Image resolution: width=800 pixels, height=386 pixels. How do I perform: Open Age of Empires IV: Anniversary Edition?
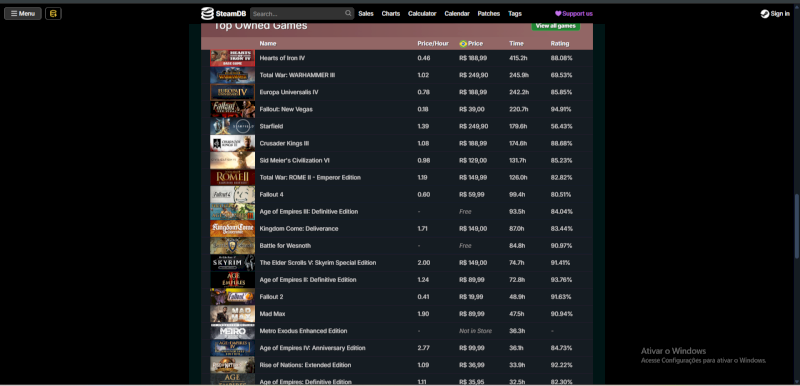click(x=312, y=348)
